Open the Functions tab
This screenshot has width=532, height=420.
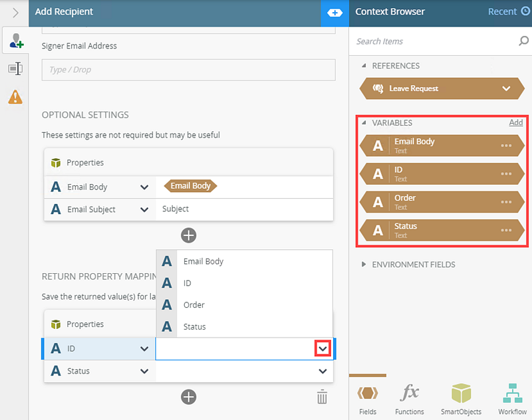(410, 399)
